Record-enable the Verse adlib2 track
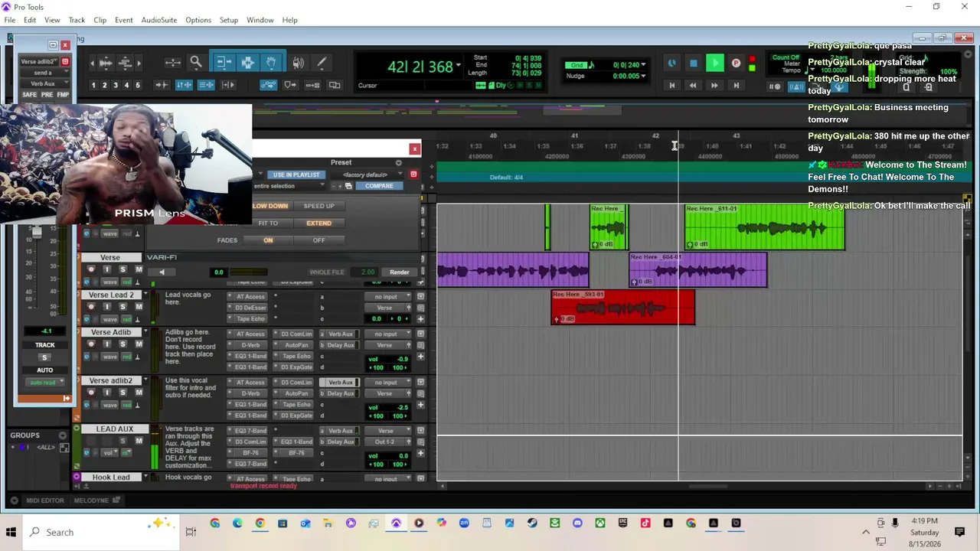Image resolution: width=980 pixels, height=551 pixels. tap(91, 393)
